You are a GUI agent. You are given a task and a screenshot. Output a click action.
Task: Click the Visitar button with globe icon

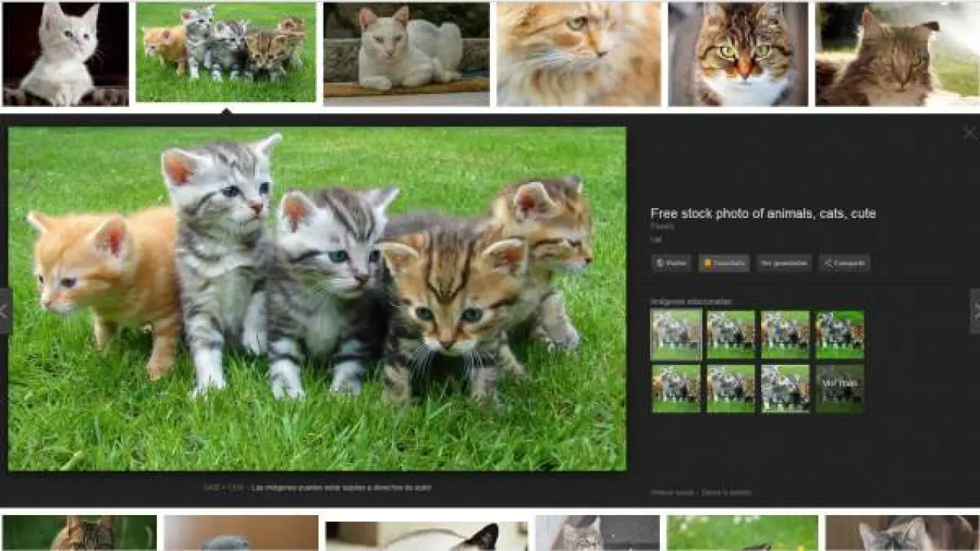point(671,263)
